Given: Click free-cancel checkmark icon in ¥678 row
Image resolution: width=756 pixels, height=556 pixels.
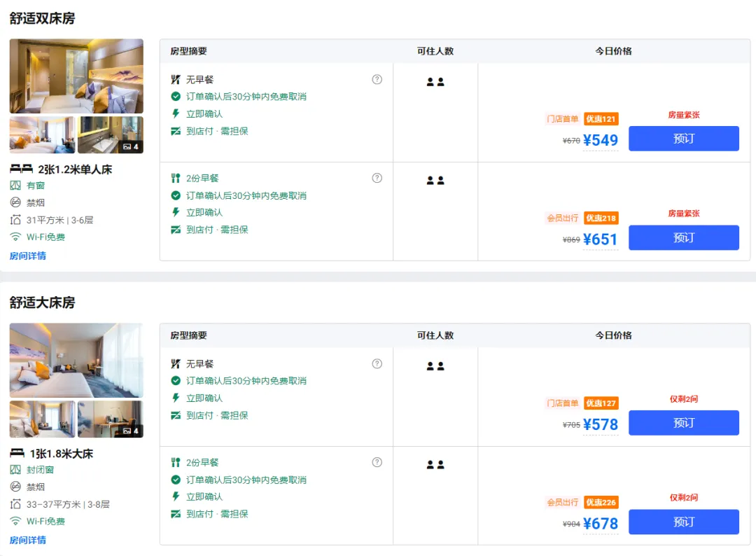Looking at the screenshot, I should coord(176,480).
